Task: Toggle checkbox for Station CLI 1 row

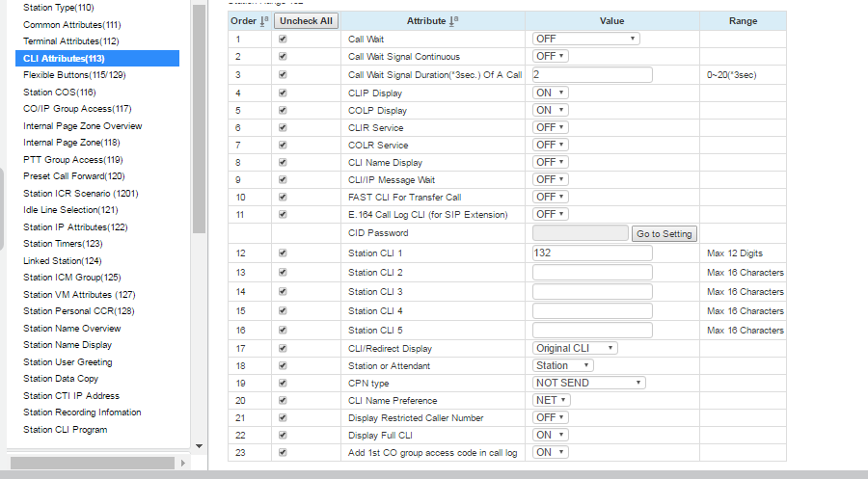Action: click(283, 253)
